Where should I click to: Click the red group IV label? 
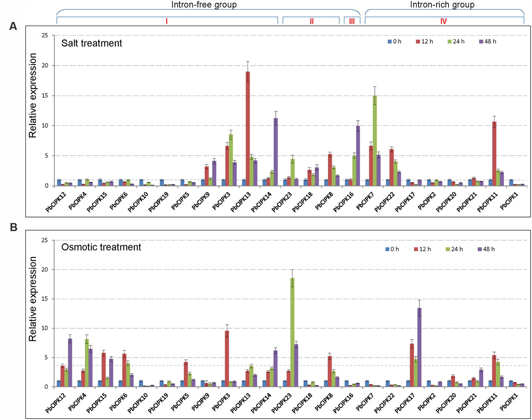tap(443, 21)
